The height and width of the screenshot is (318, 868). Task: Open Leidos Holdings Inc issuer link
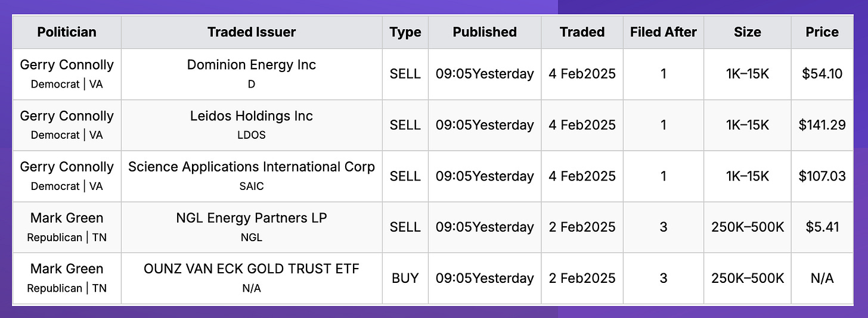[x=252, y=116]
